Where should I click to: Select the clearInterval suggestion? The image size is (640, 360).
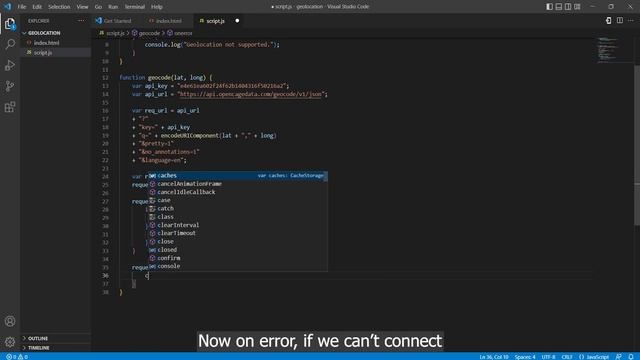[x=238, y=225]
